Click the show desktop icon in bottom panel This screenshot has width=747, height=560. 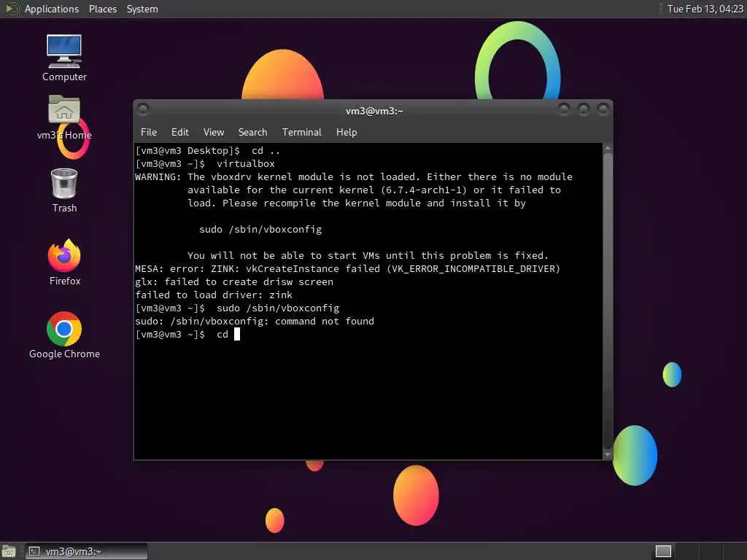[x=9, y=551]
